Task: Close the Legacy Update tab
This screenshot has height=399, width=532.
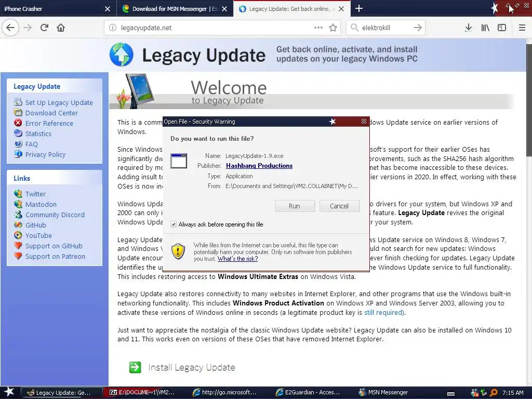Action: tap(341, 9)
